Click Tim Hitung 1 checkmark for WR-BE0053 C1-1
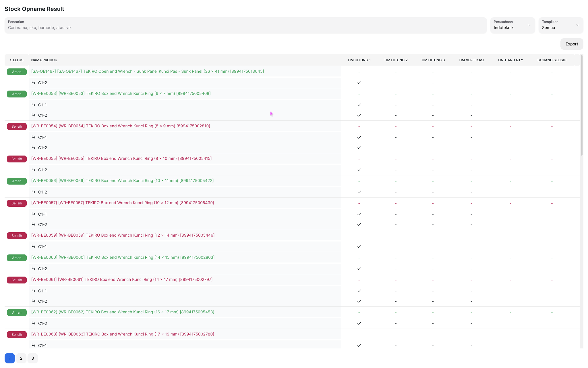This screenshot has height=368, width=588. tap(359, 105)
